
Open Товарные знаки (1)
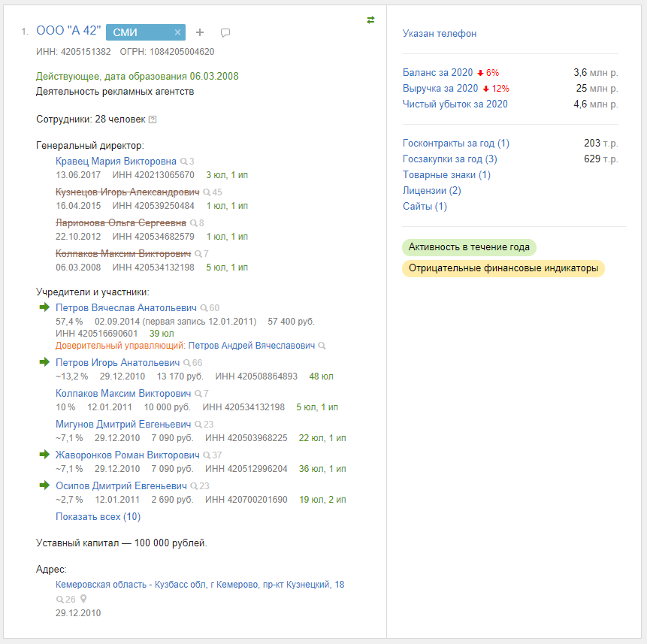pos(446,175)
